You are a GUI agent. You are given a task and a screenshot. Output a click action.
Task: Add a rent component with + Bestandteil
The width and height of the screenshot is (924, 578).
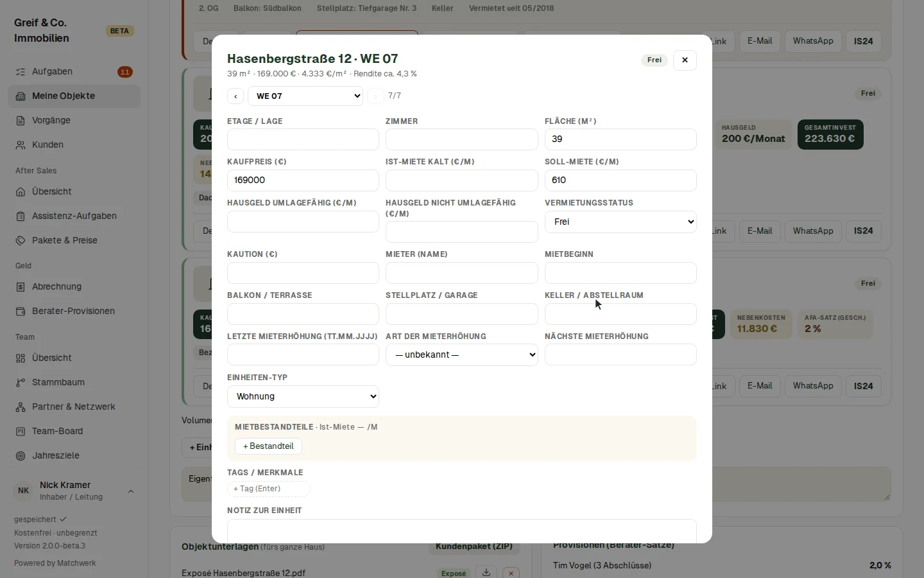click(x=268, y=446)
